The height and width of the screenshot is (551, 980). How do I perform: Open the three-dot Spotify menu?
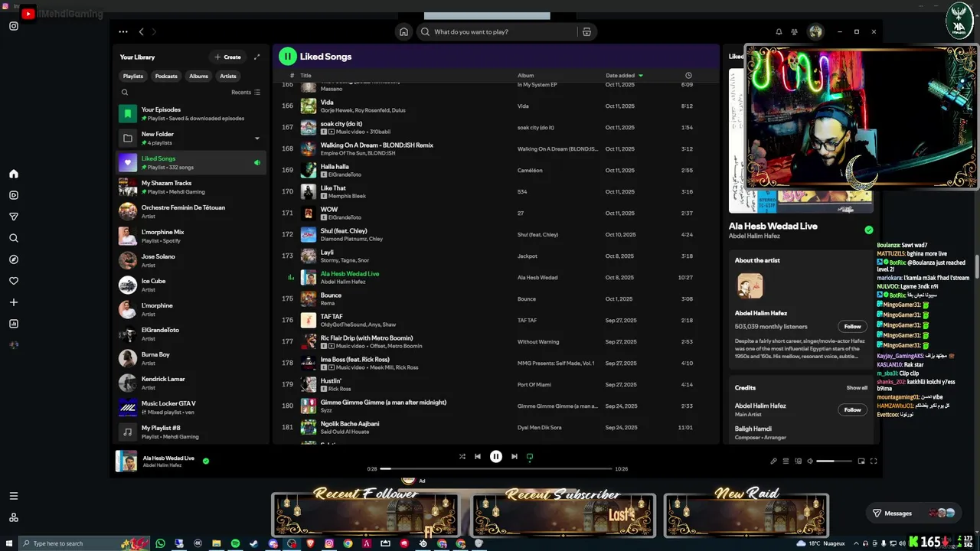(x=123, y=32)
